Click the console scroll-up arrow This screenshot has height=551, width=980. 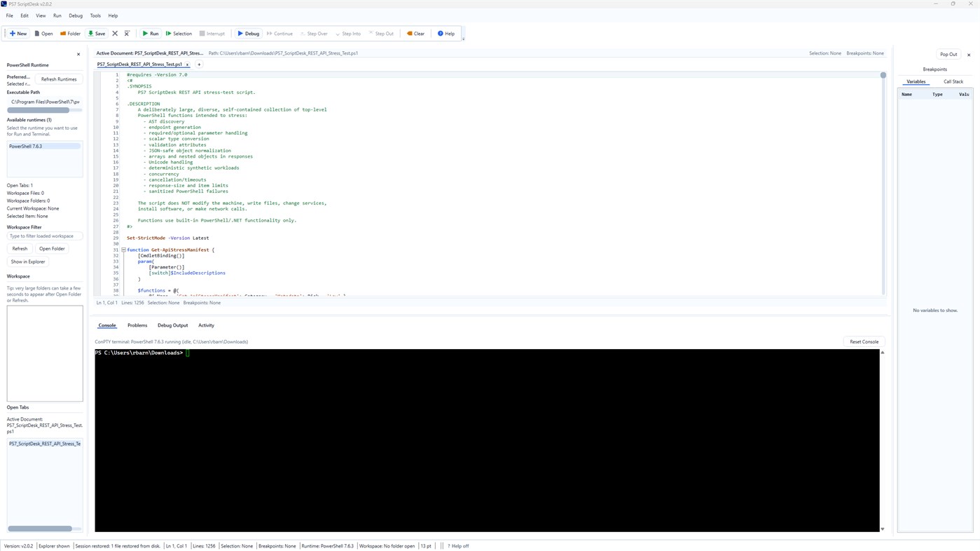(x=883, y=353)
